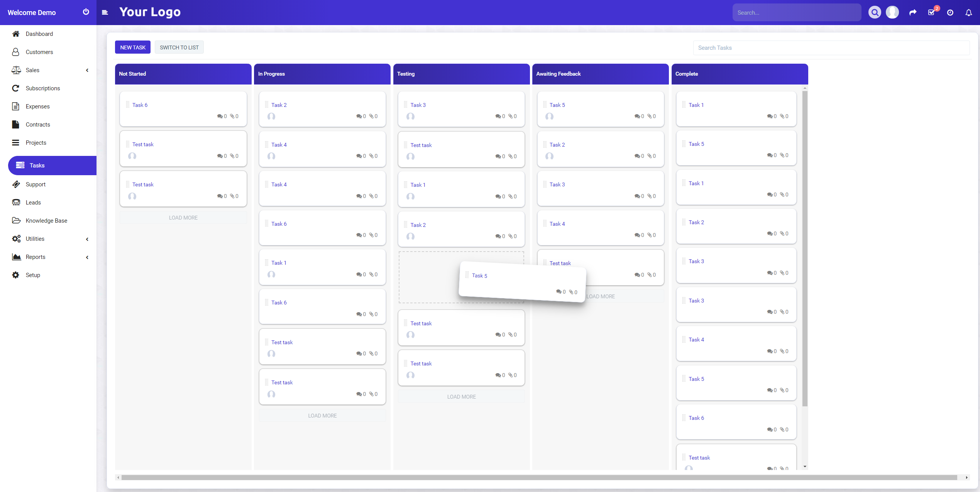Open the to-do checklist icon with badge
This screenshot has height=492, width=980.
[931, 12]
